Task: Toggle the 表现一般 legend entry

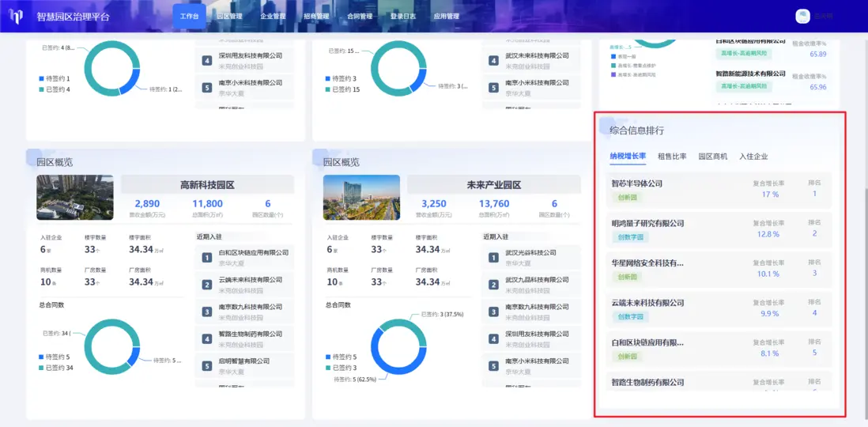Action: pyautogui.click(x=624, y=56)
